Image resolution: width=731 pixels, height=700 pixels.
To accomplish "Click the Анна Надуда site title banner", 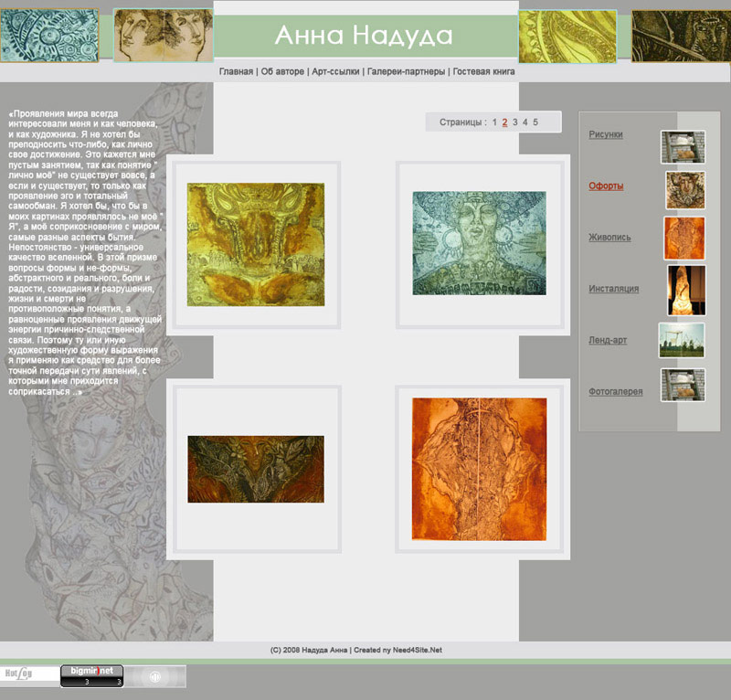I will coord(364,36).
